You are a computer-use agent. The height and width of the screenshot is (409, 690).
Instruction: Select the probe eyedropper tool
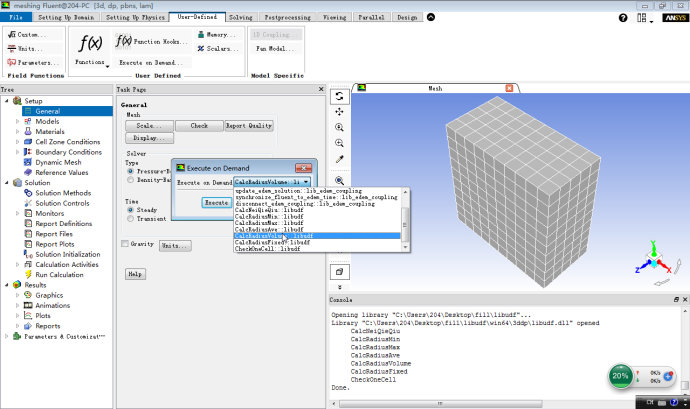click(x=339, y=159)
